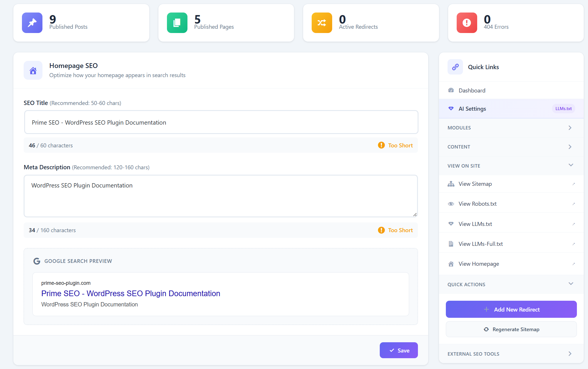
Task: Click the 404 Errors exclamation icon
Action: [467, 23]
